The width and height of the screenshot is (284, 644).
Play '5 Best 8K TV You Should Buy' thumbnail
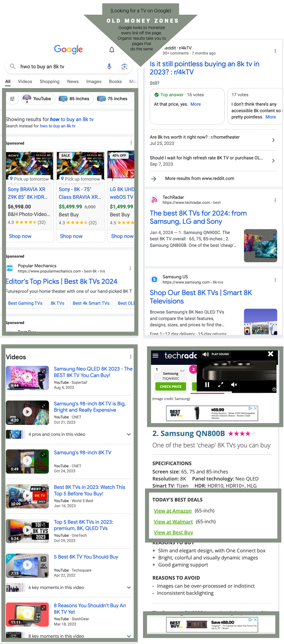tap(27, 566)
